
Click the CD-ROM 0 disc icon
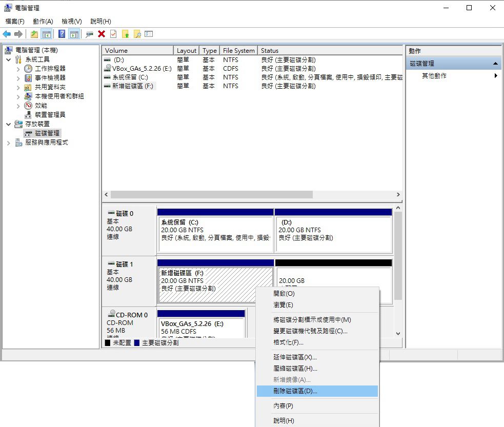112,314
